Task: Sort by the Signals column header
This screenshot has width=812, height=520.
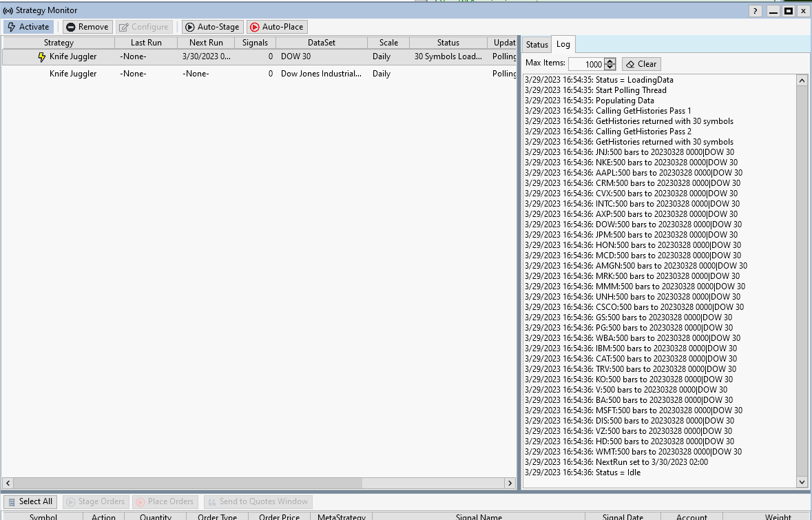Action: point(255,43)
